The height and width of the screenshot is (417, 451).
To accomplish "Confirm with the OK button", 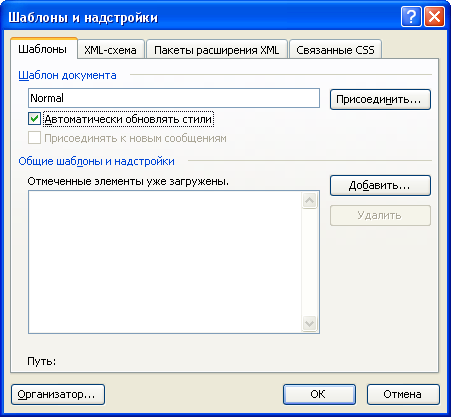I will pos(319,395).
